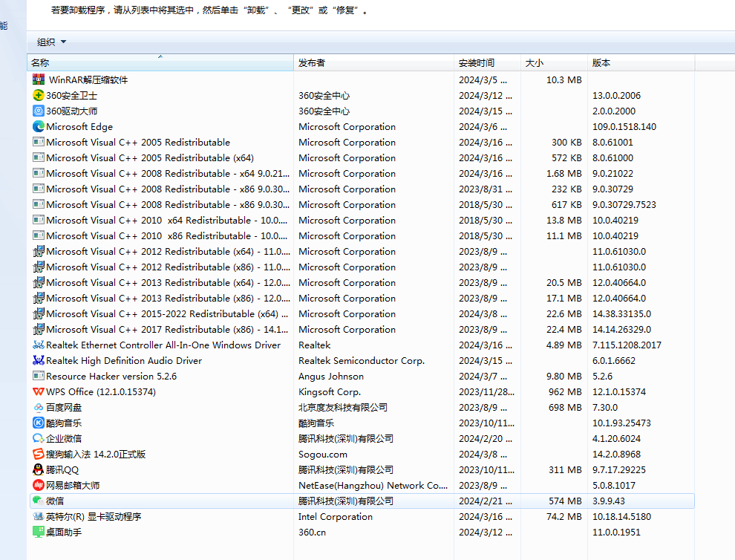Click version 14.38.33135.0
Image resolution: width=735 pixels, height=560 pixels.
coord(621,313)
